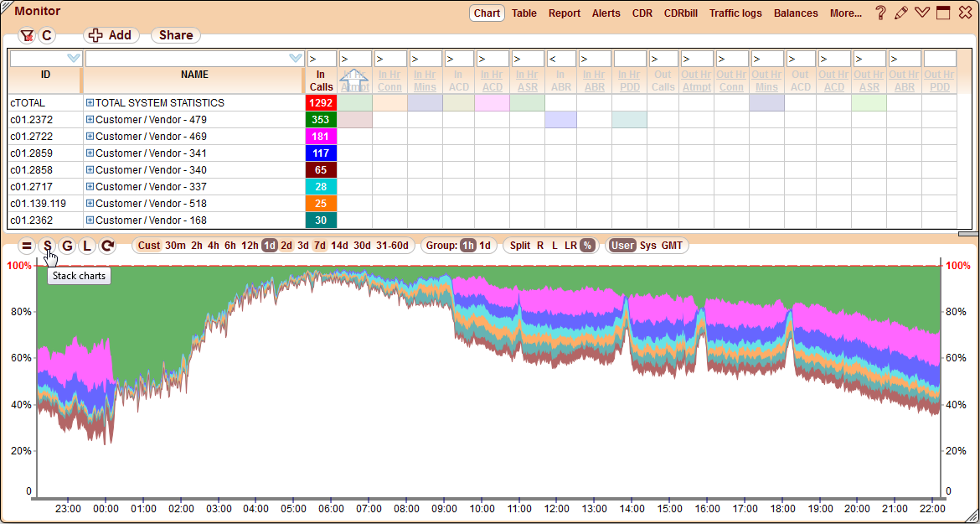Expand the TOTAL SYSTEM STATISTICS row
The width and height of the screenshot is (980, 524).
90,102
